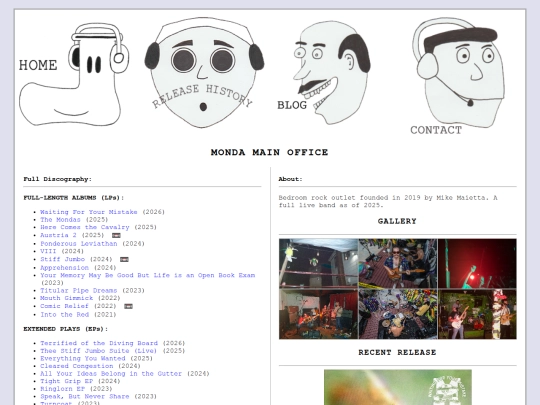Viewport: 540px width, 405px height.
Task: Open Speak, But Never Share link
Action: pos(85,396)
